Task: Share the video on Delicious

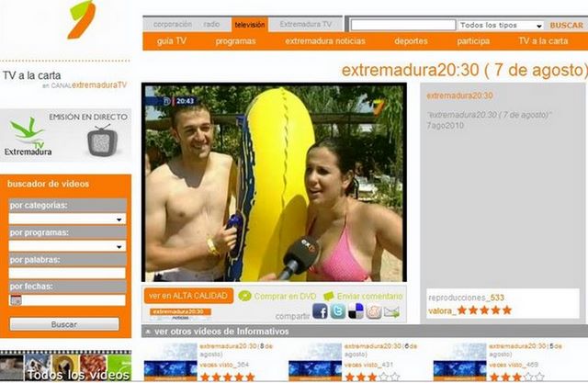Action: 356,311
